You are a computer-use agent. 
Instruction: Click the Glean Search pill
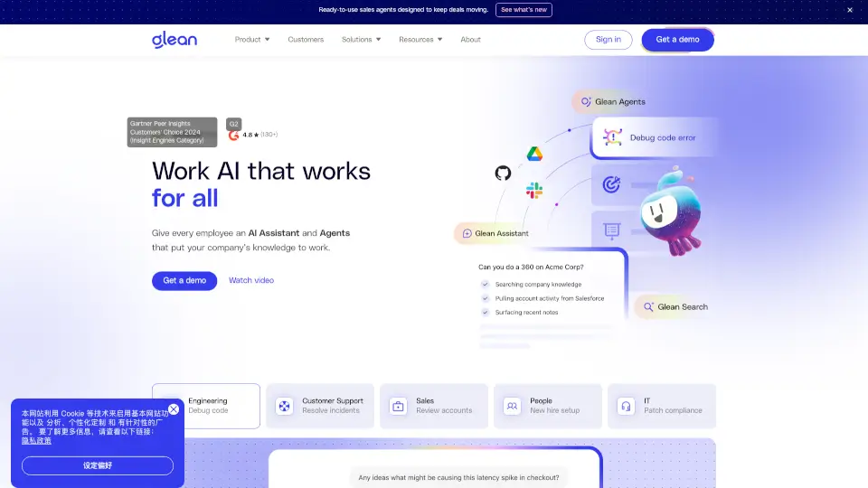tap(675, 307)
